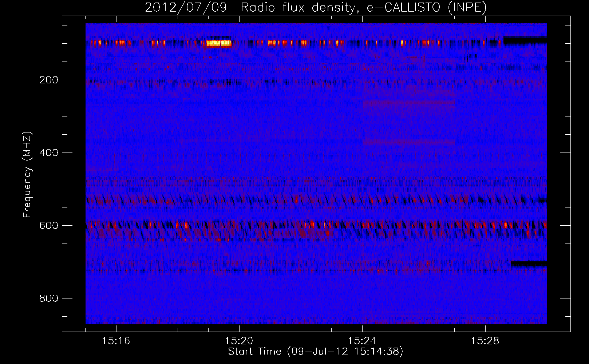Click the 15:28 time tick label

pyautogui.click(x=485, y=341)
